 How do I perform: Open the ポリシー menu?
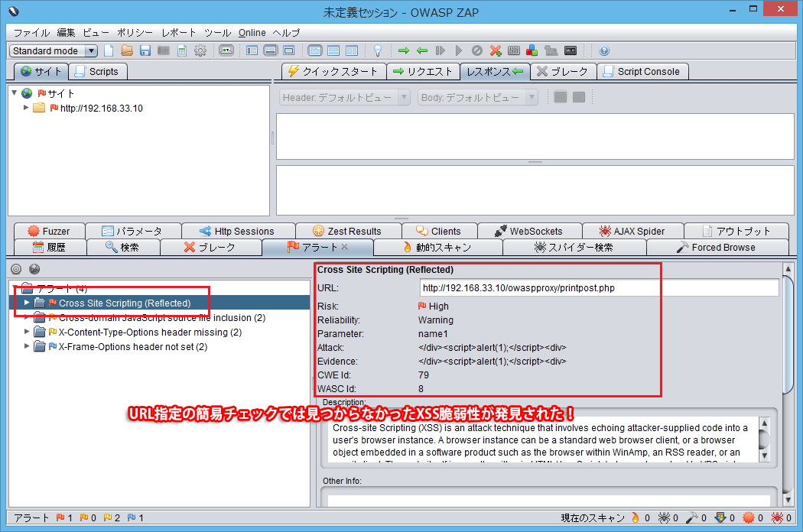point(135,33)
